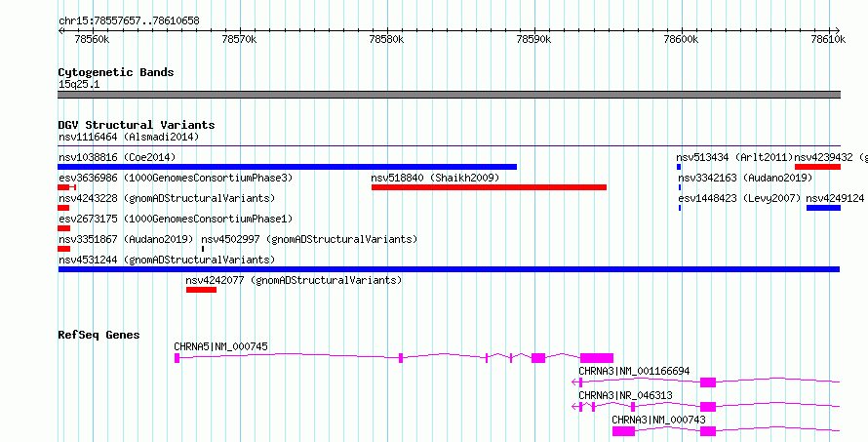Click the Cytogenetic Bands track title
The image size is (868, 442).
[x=116, y=72]
